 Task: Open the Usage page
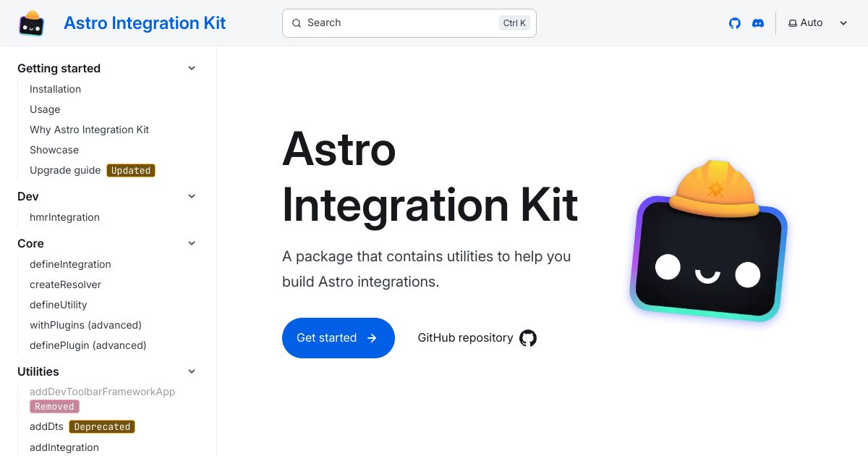pos(45,109)
